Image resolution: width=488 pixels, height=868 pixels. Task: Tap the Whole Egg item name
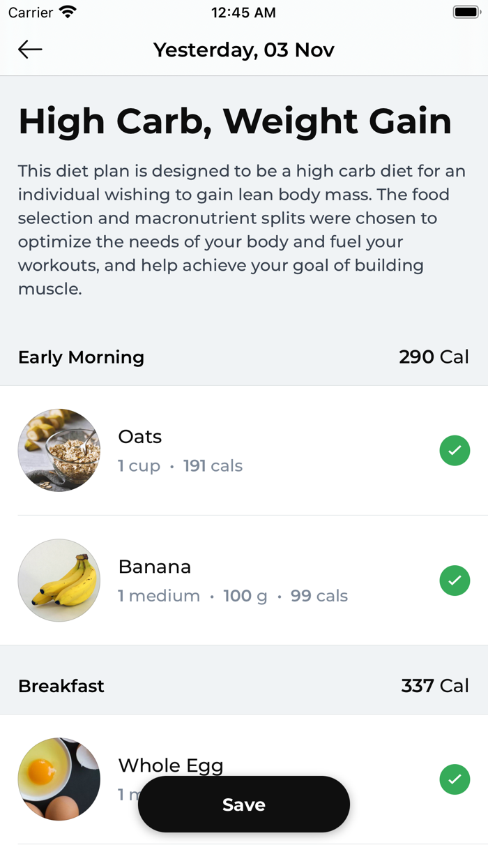point(171,765)
